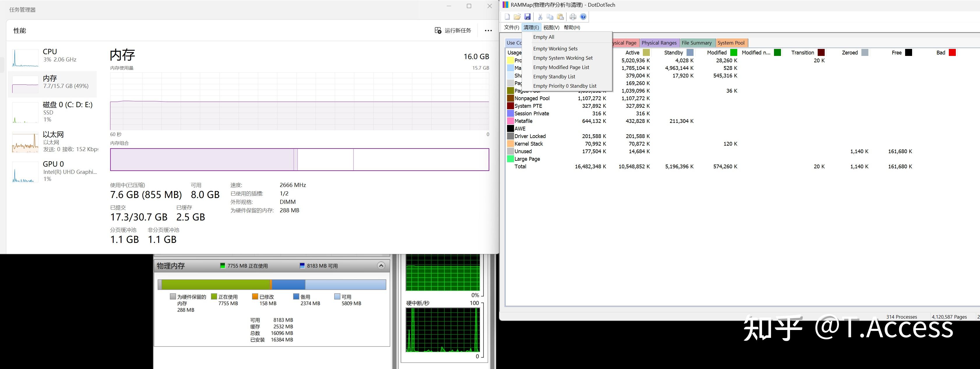The height and width of the screenshot is (369, 980).
Task: Open the three-dots menu in Task Manager
Action: point(488,31)
